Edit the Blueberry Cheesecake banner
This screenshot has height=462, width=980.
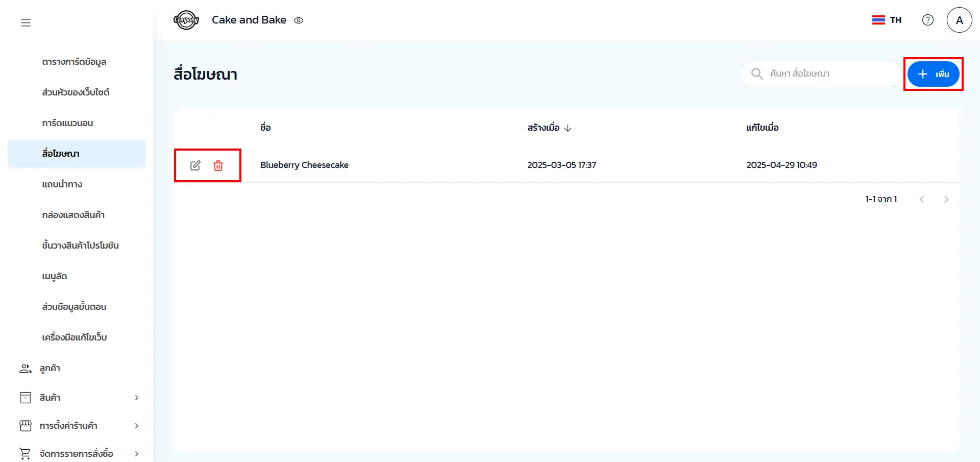click(195, 165)
